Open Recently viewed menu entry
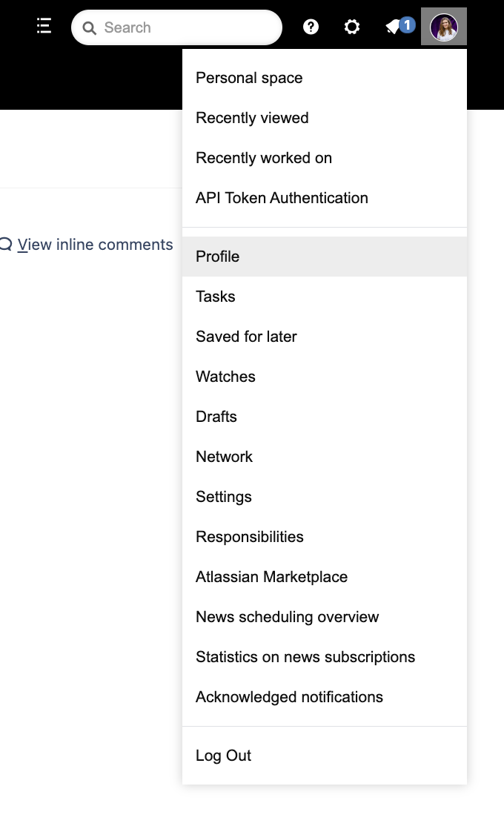 coord(325,118)
